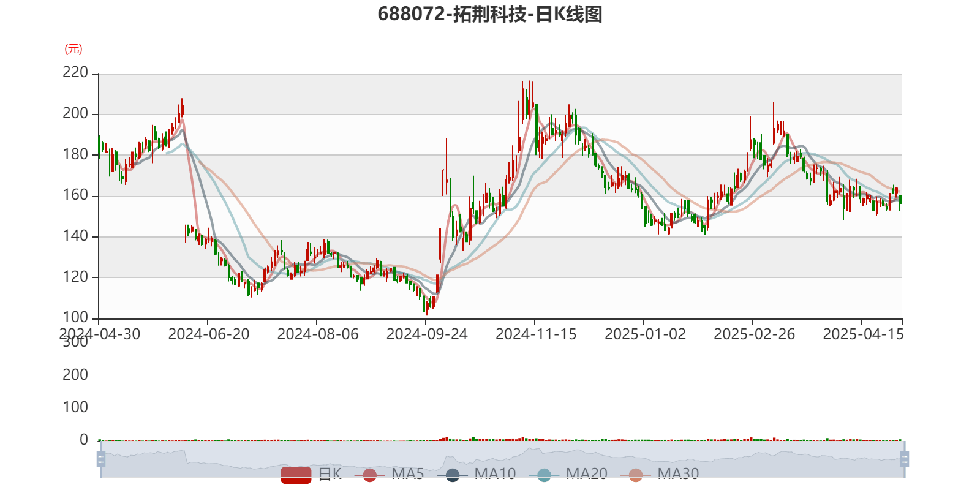Click the 200 price axis label
The height and width of the screenshot is (490, 980).
[75, 114]
